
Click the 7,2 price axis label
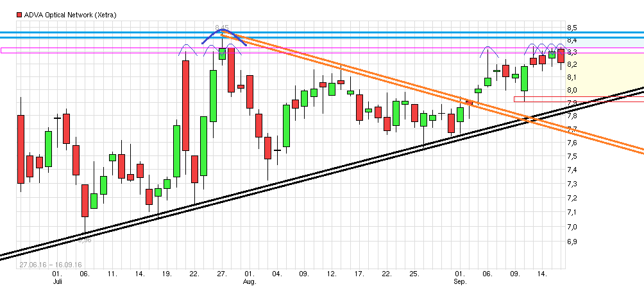(x=572, y=198)
